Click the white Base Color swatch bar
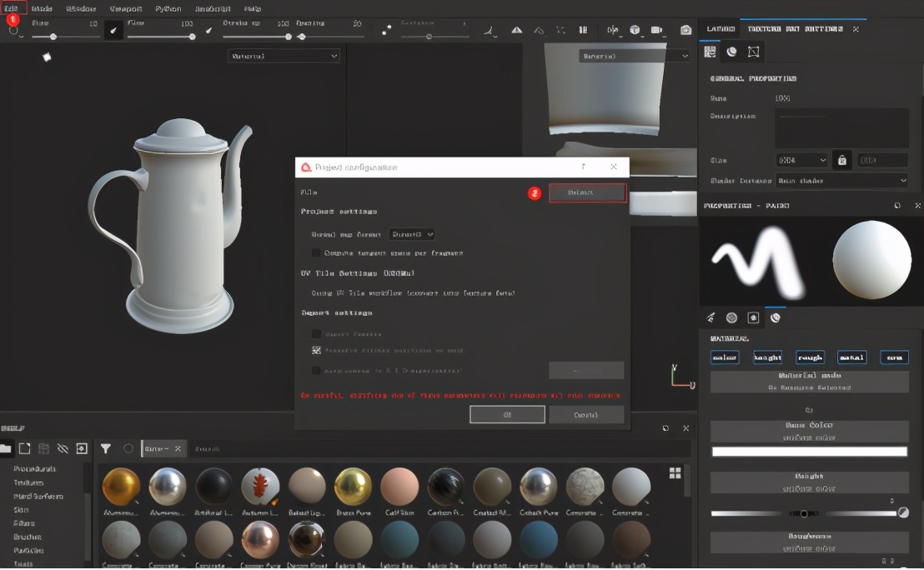The image size is (924, 570). (809, 452)
